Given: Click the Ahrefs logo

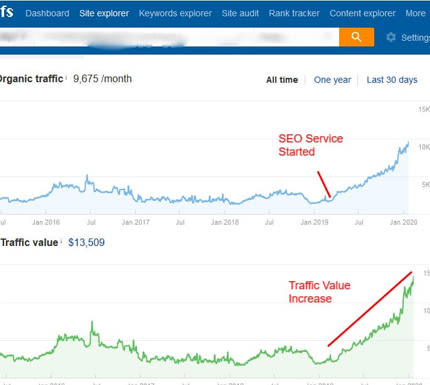Looking at the screenshot, I should (7, 12).
